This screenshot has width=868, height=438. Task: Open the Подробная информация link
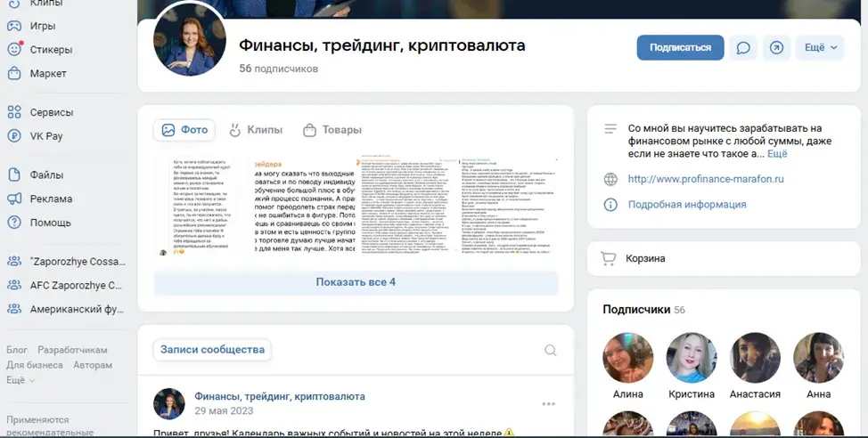[687, 205]
